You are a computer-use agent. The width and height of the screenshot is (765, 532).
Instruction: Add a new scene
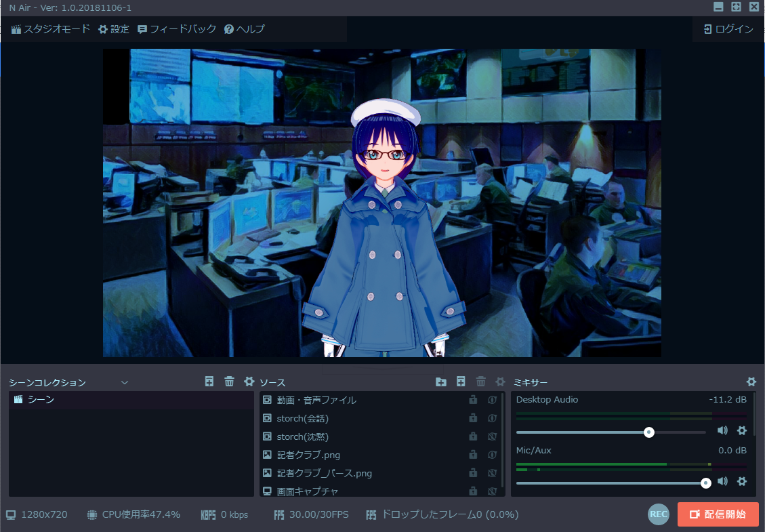click(209, 382)
